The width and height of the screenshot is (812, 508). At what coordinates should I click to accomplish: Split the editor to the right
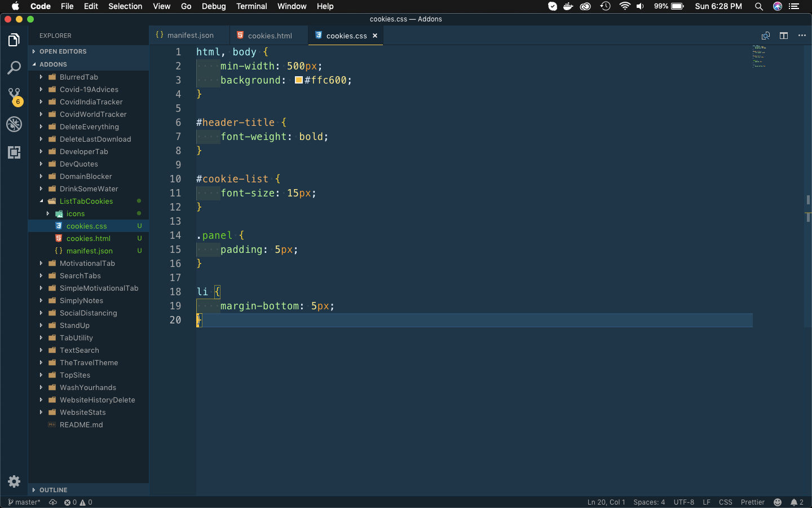coord(784,36)
